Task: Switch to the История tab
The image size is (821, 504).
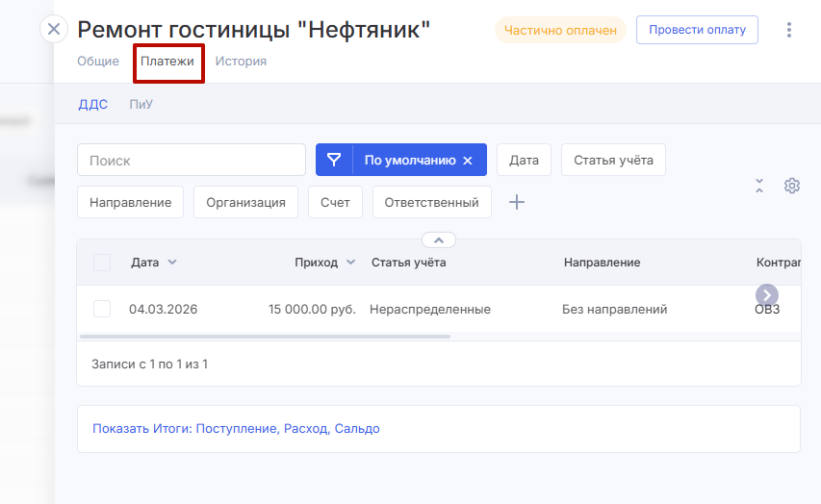Action: click(x=241, y=62)
